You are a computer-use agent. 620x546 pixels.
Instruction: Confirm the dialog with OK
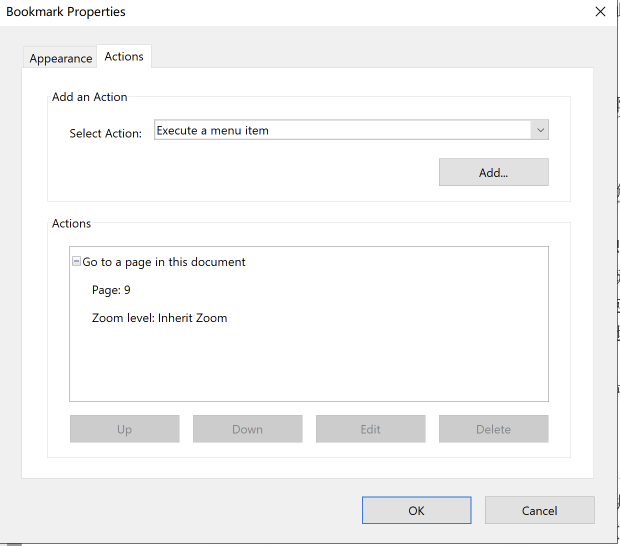(416, 510)
